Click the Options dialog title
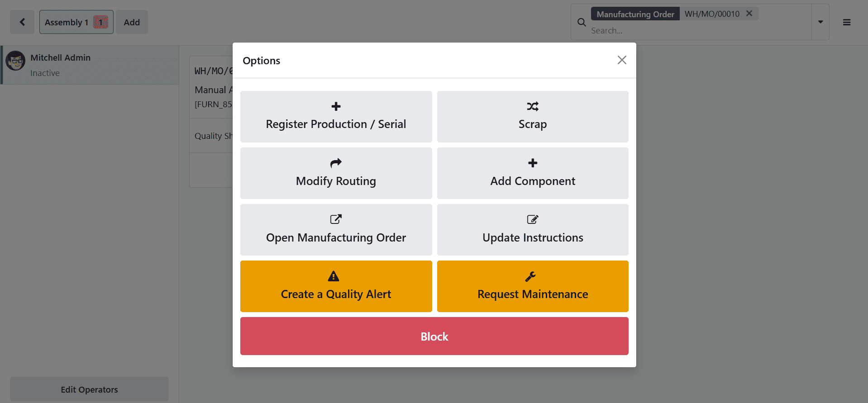 coord(262,61)
